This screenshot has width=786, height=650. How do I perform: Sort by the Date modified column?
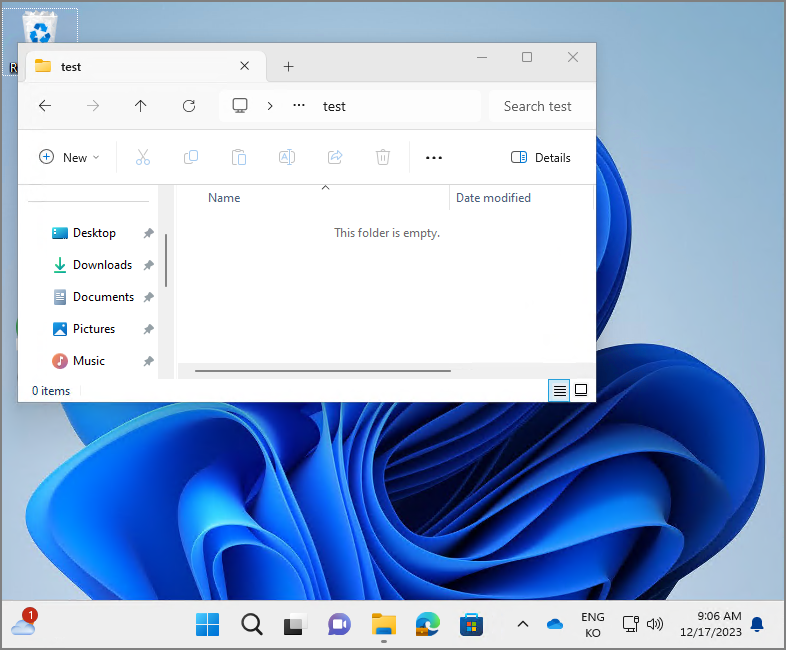tap(493, 198)
